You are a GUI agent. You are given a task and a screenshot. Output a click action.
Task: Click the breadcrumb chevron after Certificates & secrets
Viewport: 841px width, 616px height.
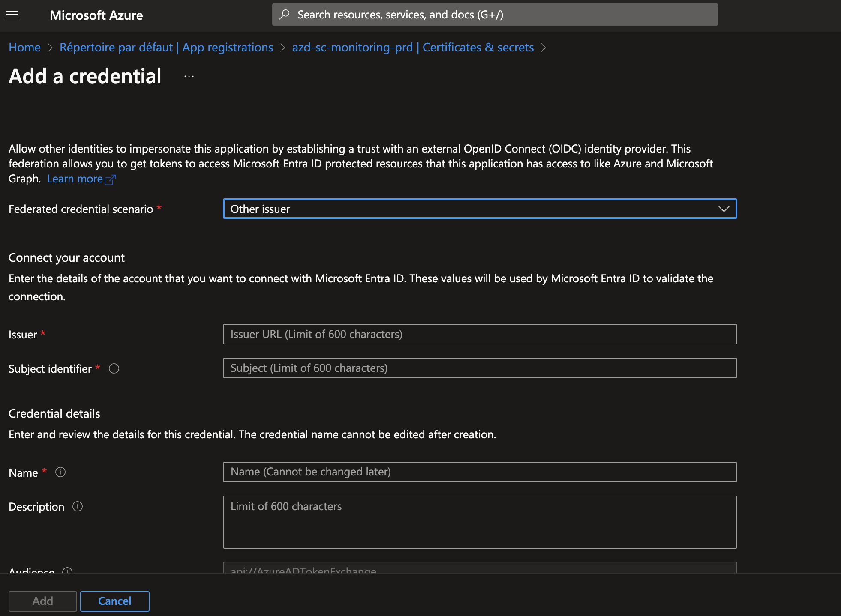(x=544, y=48)
